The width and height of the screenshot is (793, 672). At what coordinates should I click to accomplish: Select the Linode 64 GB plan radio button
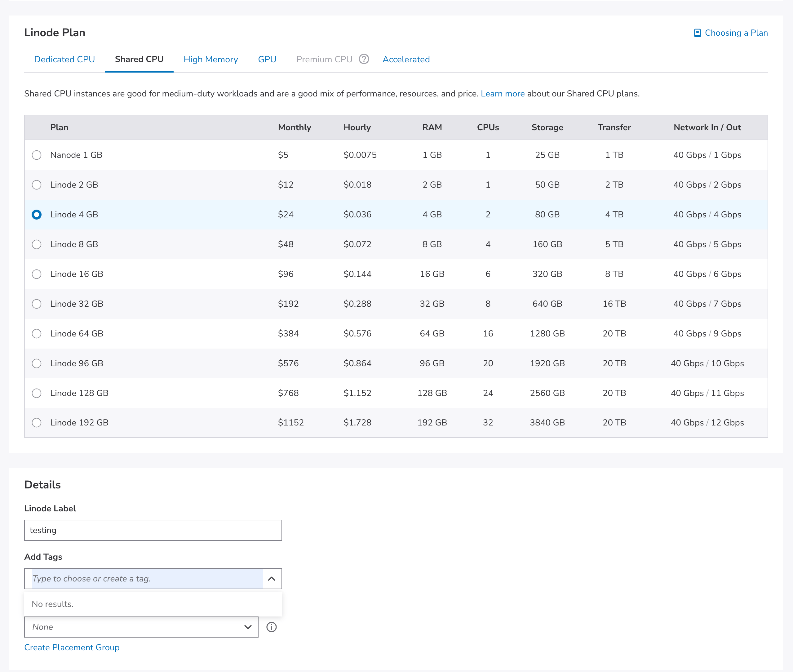pos(37,333)
